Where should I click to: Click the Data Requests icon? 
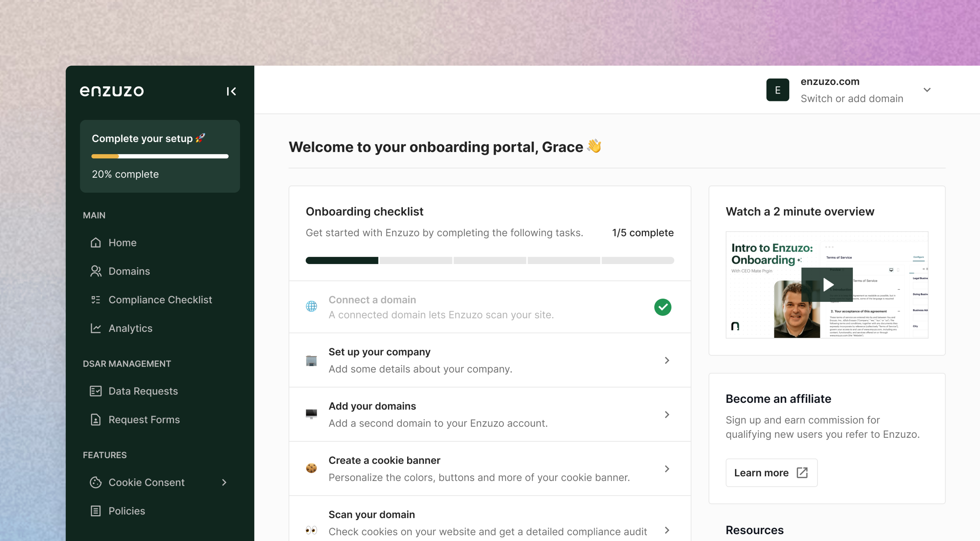pyautogui.click(x=95, y=391)
